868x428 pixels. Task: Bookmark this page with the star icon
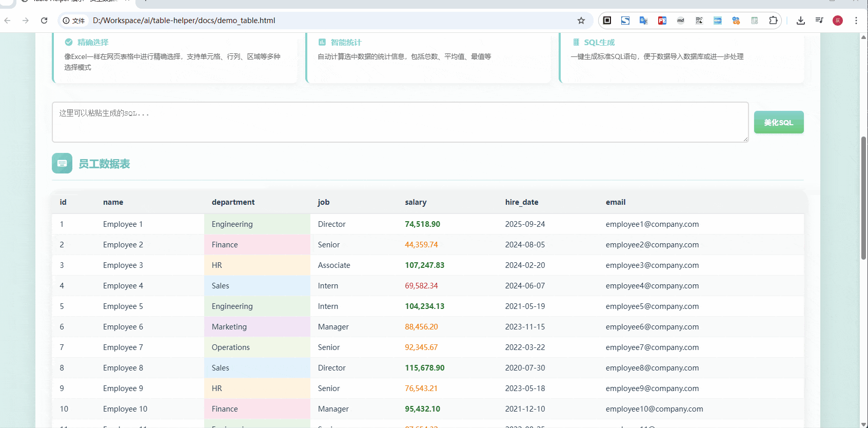click(x=581, y=21)
